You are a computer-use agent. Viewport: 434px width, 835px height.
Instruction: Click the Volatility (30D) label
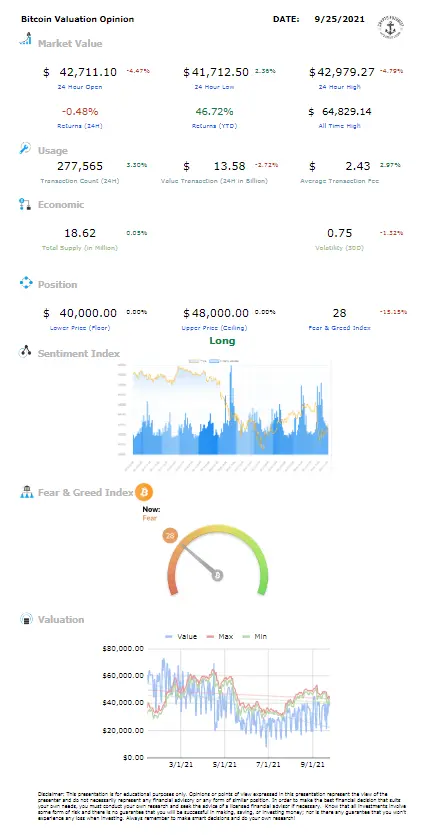339,248
